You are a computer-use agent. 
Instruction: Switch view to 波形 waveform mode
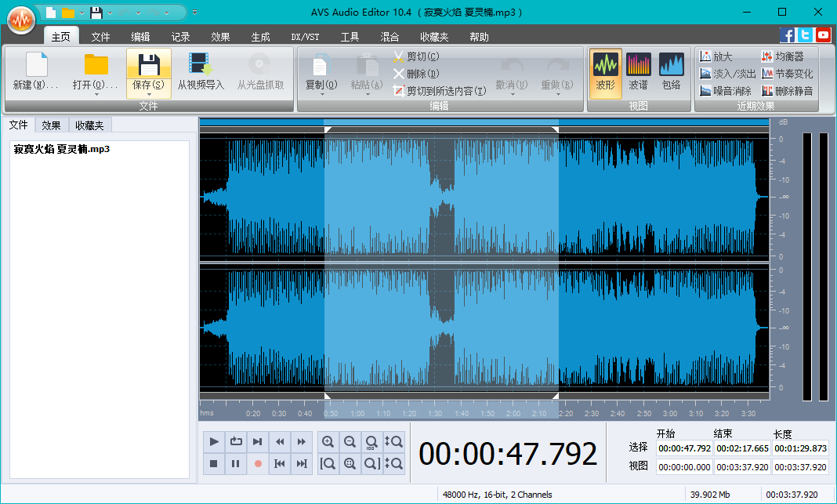pyautogui.click(x=605, y=72)
